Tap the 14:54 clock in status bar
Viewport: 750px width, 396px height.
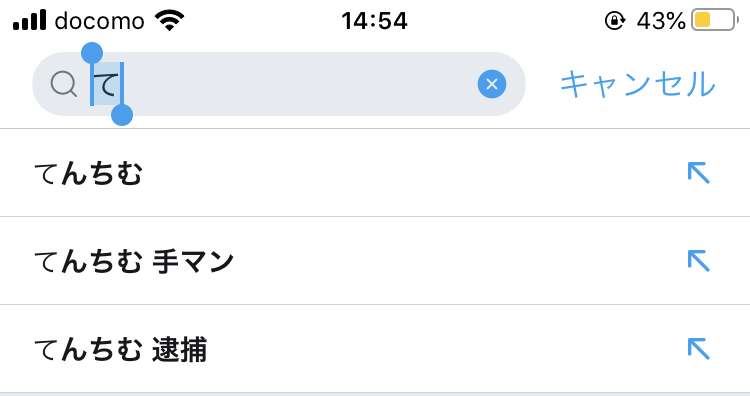[x=374, y=21]
